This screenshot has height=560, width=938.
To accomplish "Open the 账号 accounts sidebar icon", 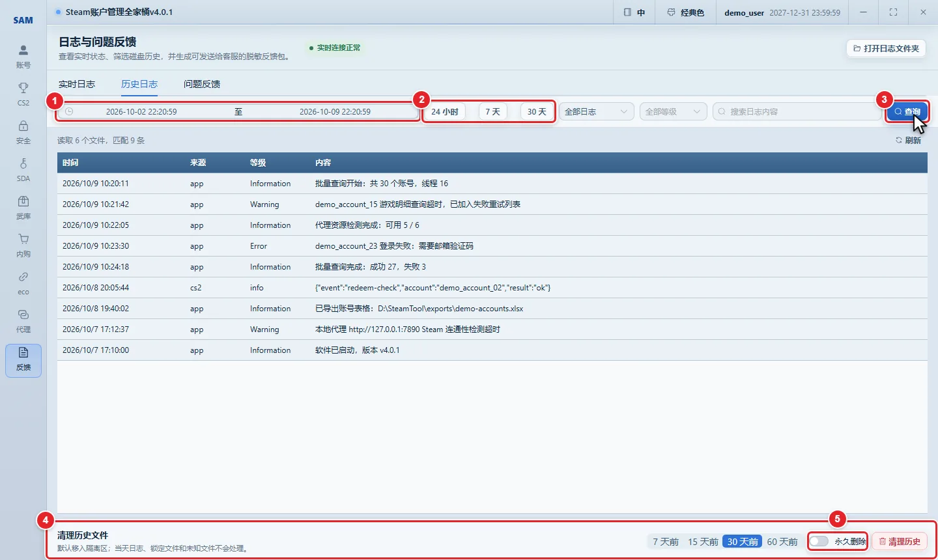I will (x=23, y=56).
